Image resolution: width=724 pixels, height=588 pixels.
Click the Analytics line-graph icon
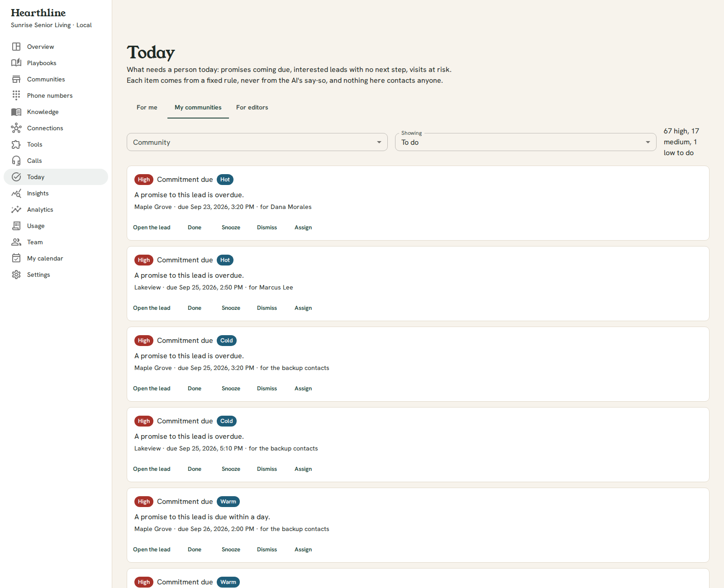click(16, 209)
